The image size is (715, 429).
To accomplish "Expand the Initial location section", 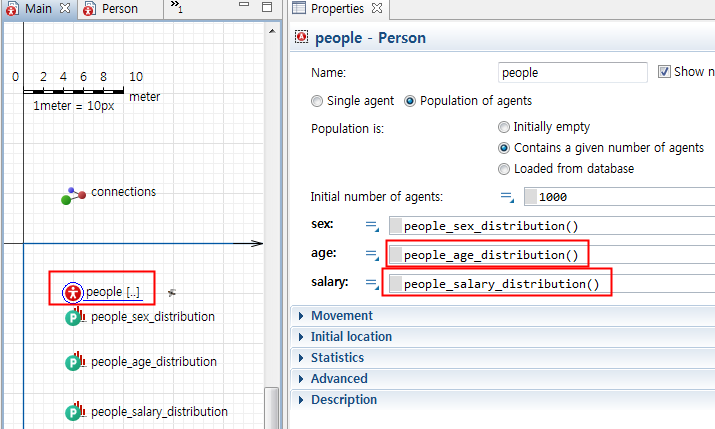I will coord(301,336).
